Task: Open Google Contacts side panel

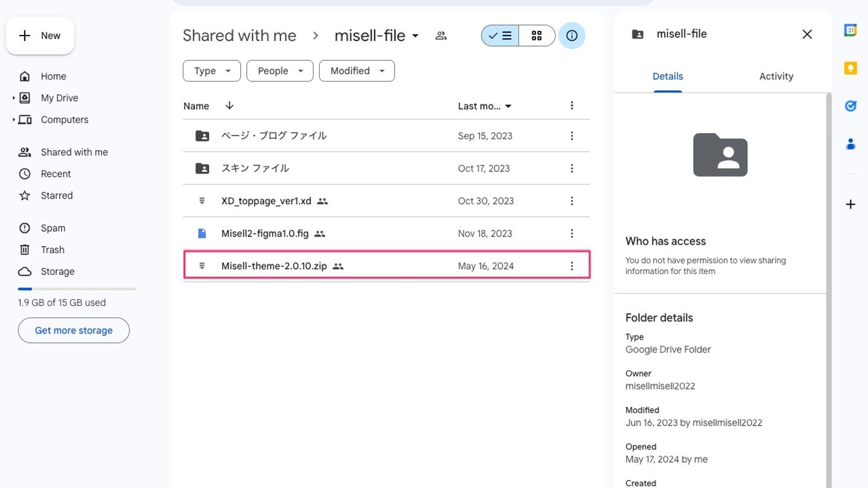Action: pyautogui.click(x=850, y=144)
